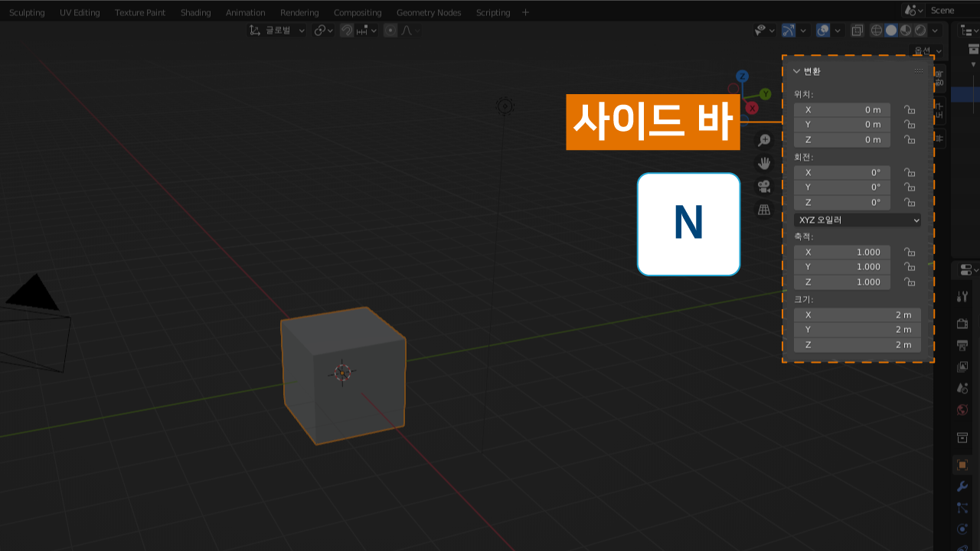The image size is (980, 551).
Task: Click the pan view hand icon
Action: [x=763, y=163]
